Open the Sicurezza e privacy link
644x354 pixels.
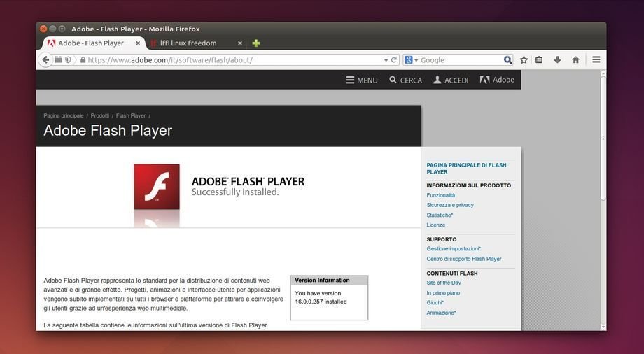(450, 205)
